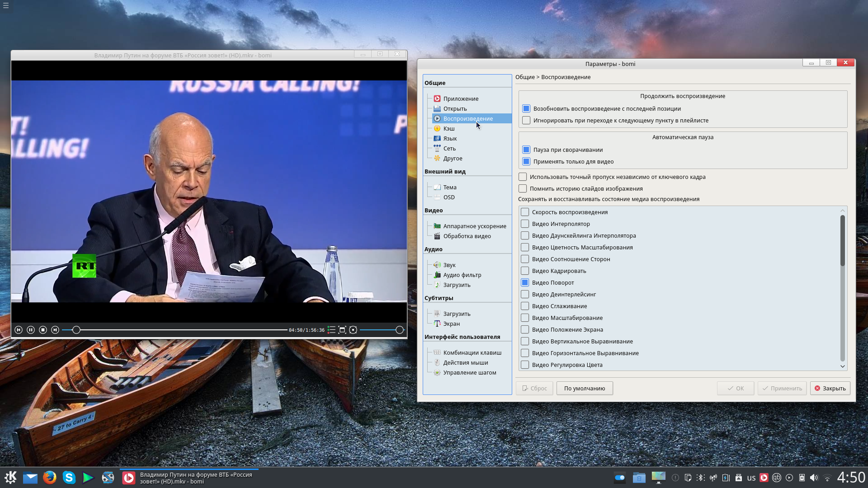Click the fullscreen icon in player
Image resolution: width=868 pixels, height=488 pixels.
(342, 330)
